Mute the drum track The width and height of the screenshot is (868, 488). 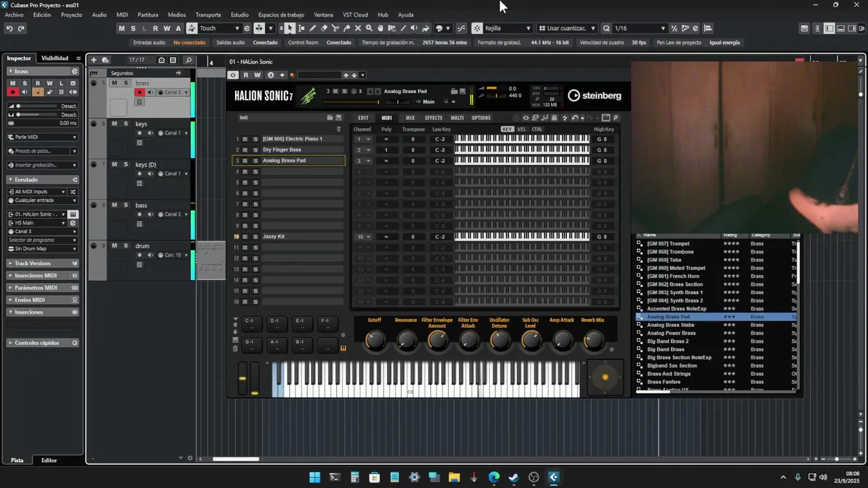point(115,245)
